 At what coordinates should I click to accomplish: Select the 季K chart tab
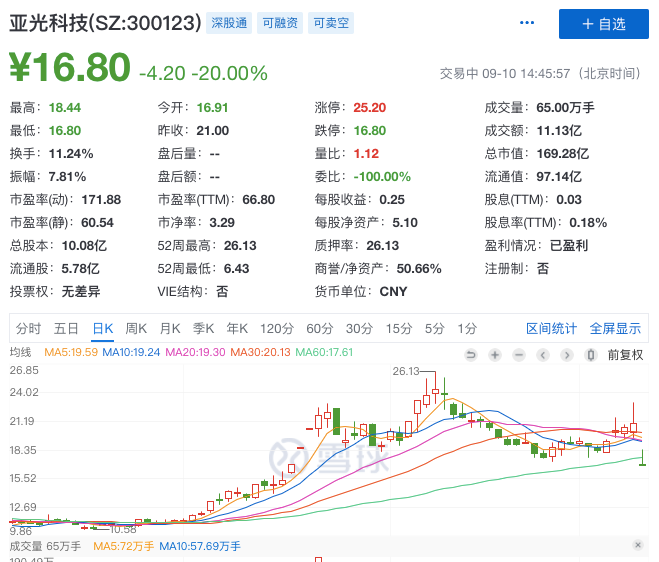pos(203,328)
